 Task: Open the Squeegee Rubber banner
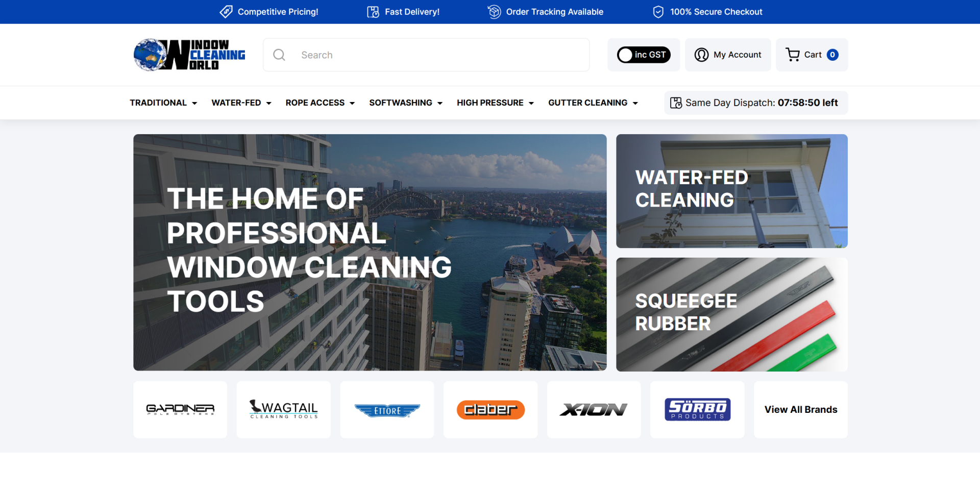[x=731, y=314]
